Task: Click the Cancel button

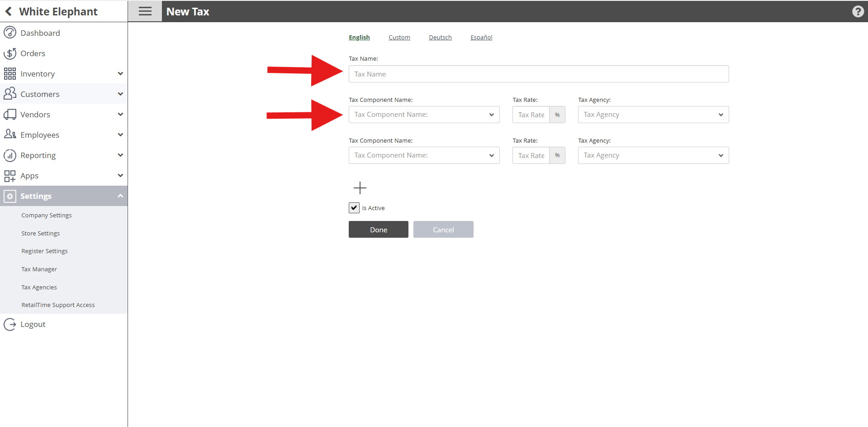Action: pyautogui.click(x=443, y=230)
